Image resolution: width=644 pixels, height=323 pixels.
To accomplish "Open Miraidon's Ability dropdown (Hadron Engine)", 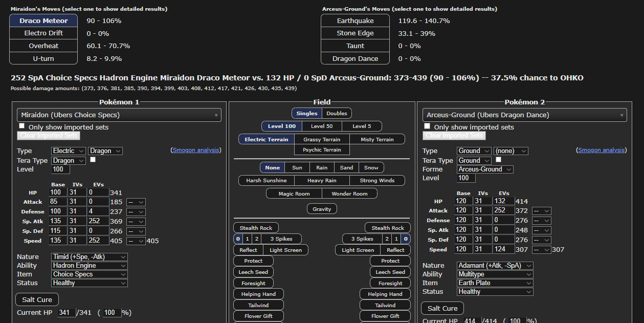I will [90, 266].
